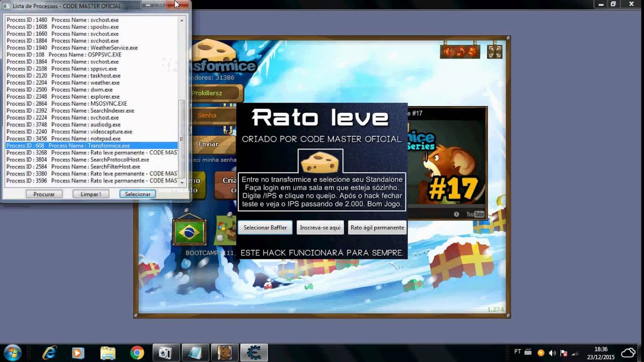Select process ID 2224 svchost.exe row
644x362 pixels.
(x=92, y=118)
